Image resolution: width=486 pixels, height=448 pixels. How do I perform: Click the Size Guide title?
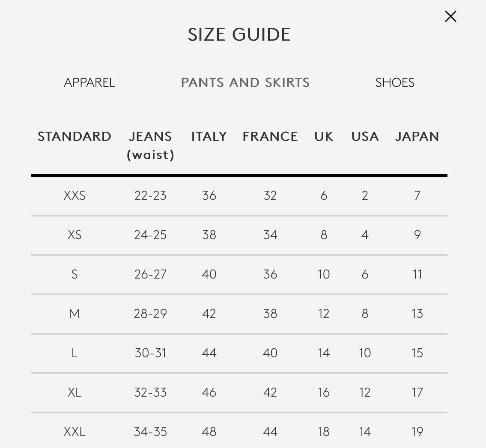point(239,35)
